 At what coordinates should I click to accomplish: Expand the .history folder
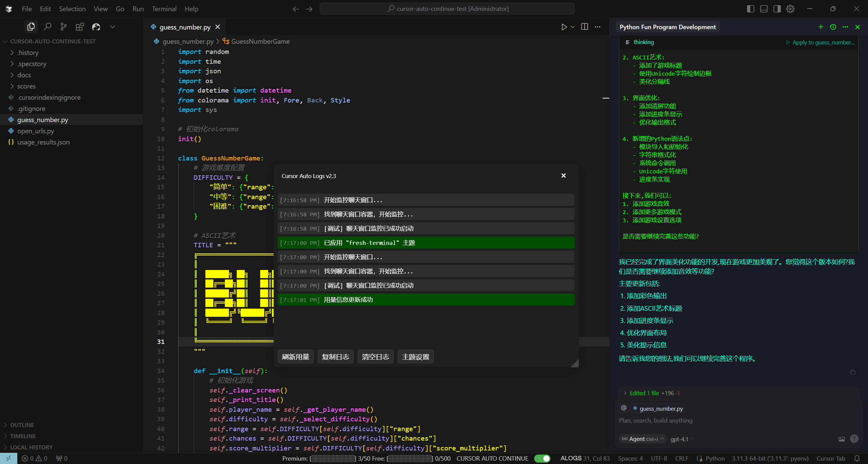(x=72, y=53)
